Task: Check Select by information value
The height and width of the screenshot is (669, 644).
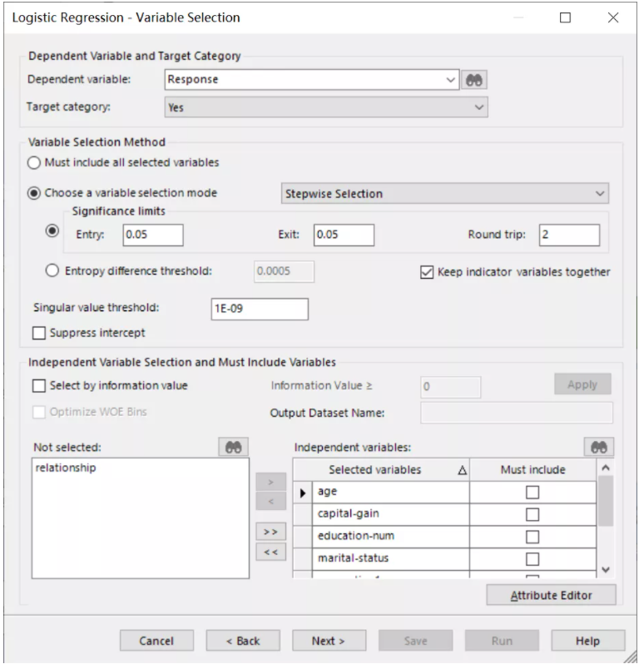Action: coord(39,388)
